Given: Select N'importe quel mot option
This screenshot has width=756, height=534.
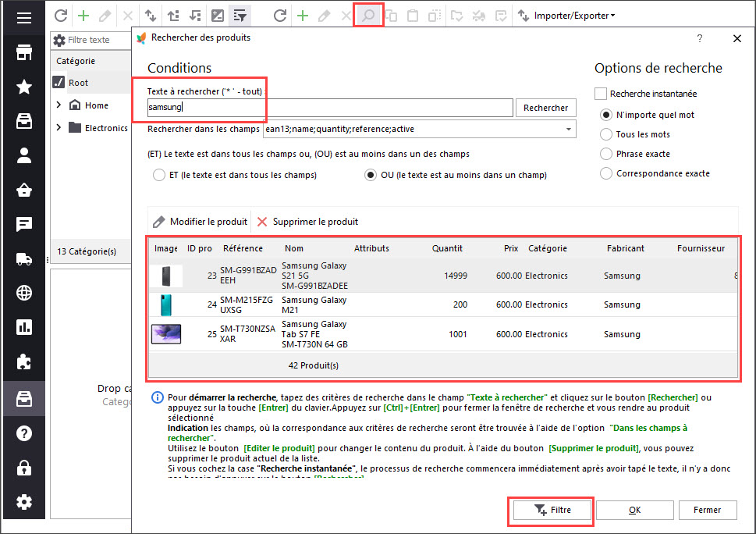Looking at the screenshot, I should pyautogui.click(x=606, y=115).
